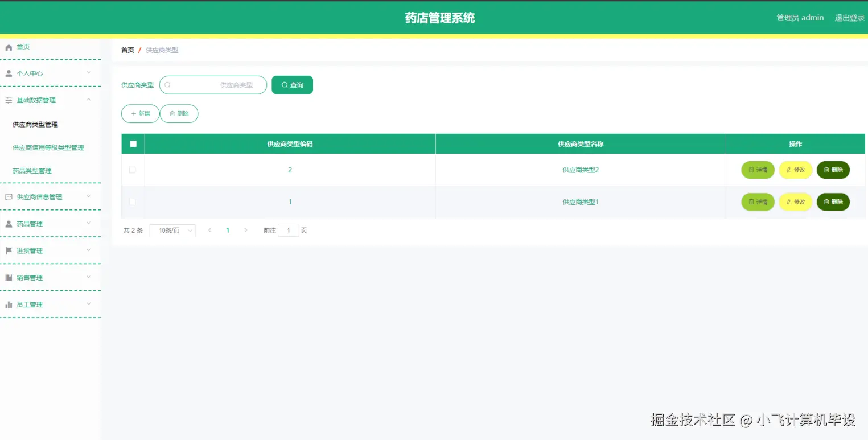Click the cell text 供应商类型2
Screen dimensions: 868x440
[x=581, y=170]
